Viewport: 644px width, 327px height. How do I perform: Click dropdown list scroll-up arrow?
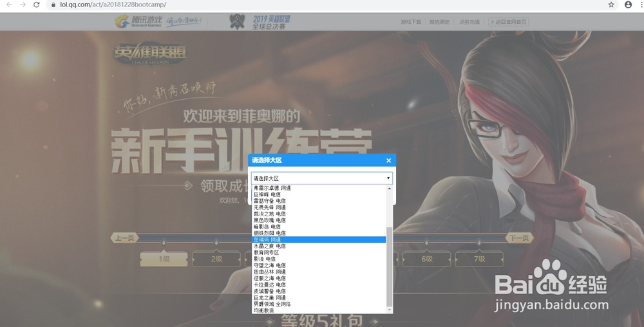[390, 188]
